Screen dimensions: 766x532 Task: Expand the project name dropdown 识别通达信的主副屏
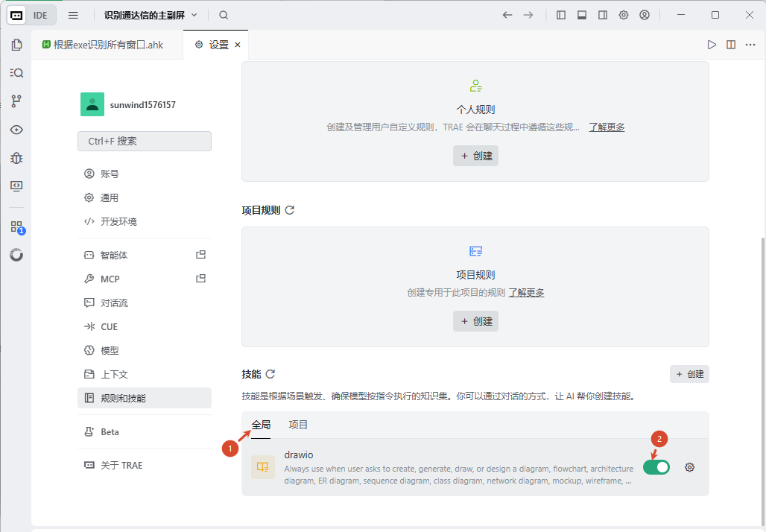[x=151, y=15]
